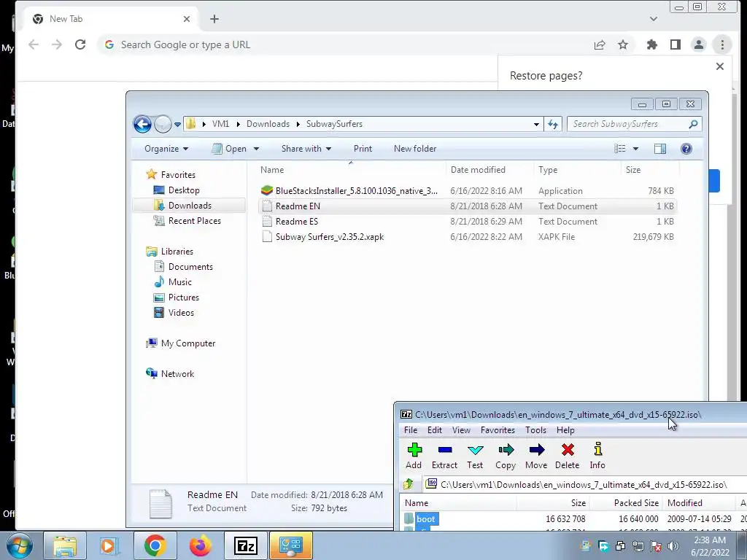747x560 pixels.
Task: Dismiss the Restore pages popup
Action: (x=720, y=66)
